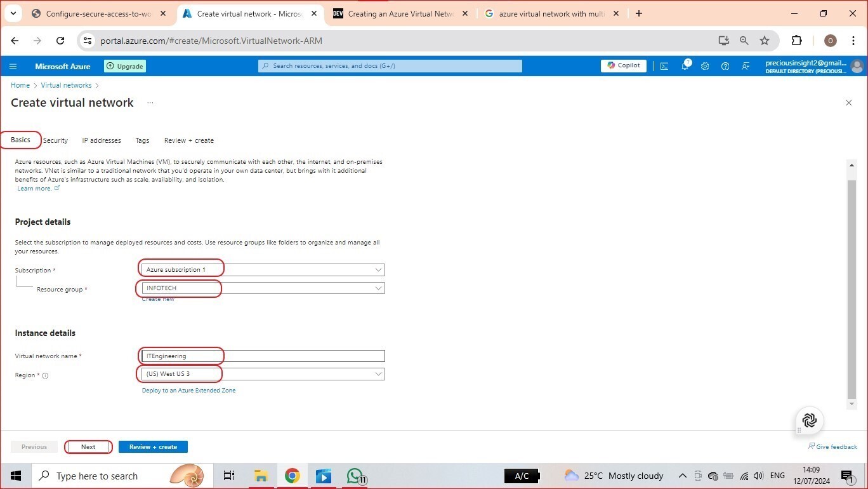Image resolution: width=868 pixels, height=489 pixels.
Task: Click the Give feedback link
Action: (x=832, y=447)
